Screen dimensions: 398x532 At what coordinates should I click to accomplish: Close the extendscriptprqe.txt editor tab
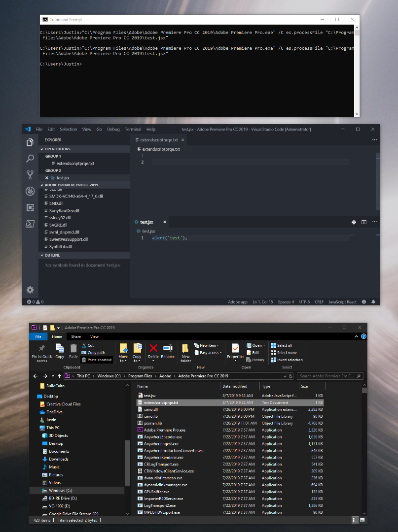point(182,140)
